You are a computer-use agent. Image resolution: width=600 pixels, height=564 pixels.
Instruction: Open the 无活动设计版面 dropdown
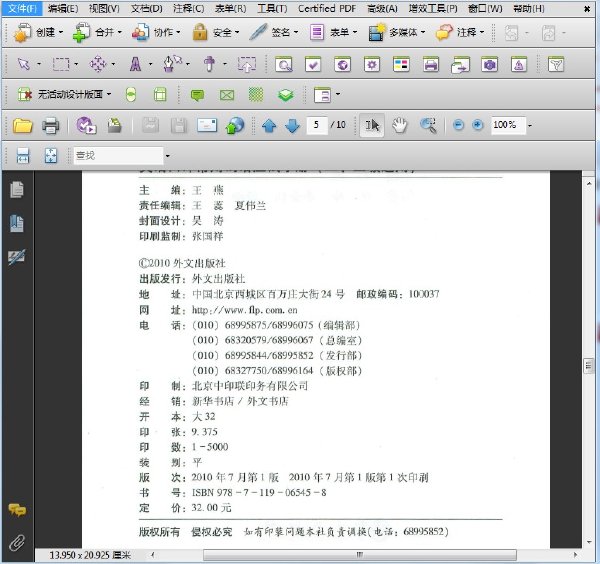pos(64,95)
